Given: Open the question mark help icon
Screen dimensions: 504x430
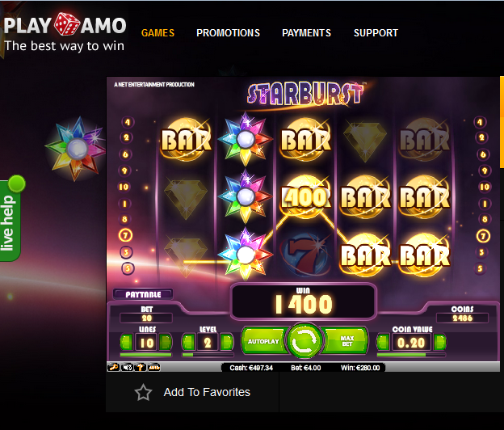Looking at the screenshot, I should (141, 367).
